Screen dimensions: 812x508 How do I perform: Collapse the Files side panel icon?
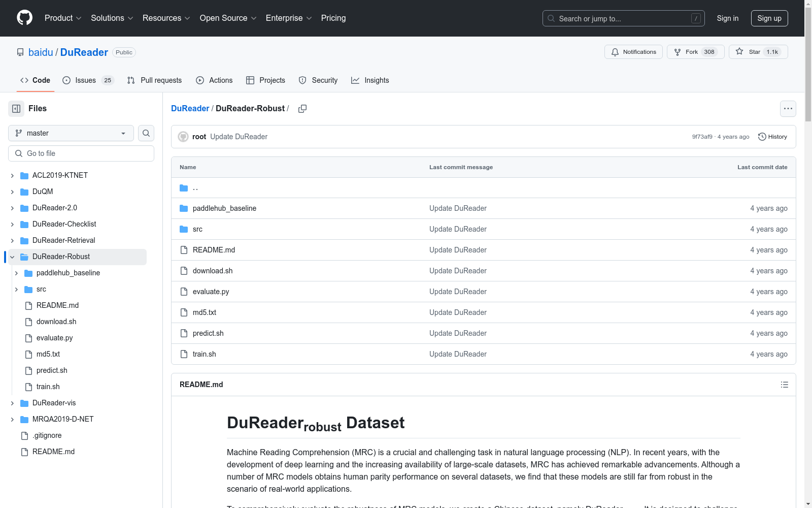16,109
